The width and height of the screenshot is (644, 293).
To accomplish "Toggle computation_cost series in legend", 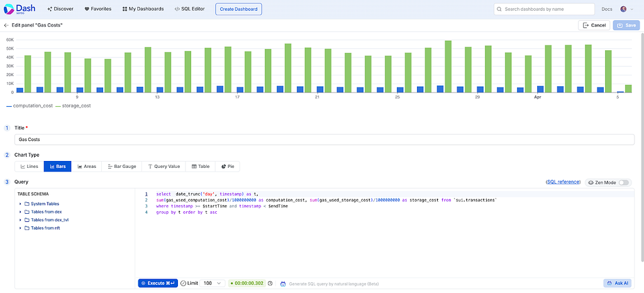I will click(30, 106).
